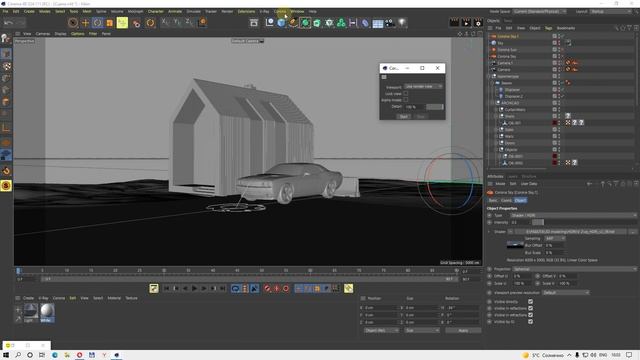Open the Options menu in viewport

coord(78,34)
